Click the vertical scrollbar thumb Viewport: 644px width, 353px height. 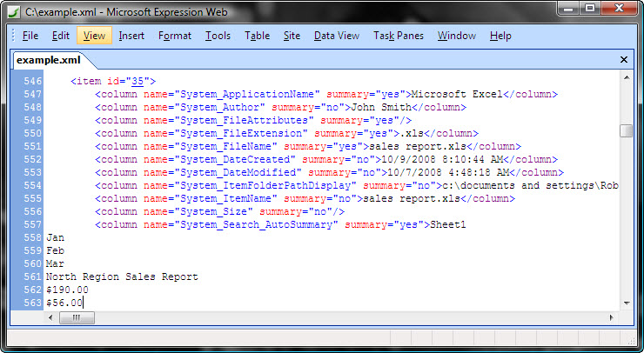pyautogui.click(x=627, y=131)
